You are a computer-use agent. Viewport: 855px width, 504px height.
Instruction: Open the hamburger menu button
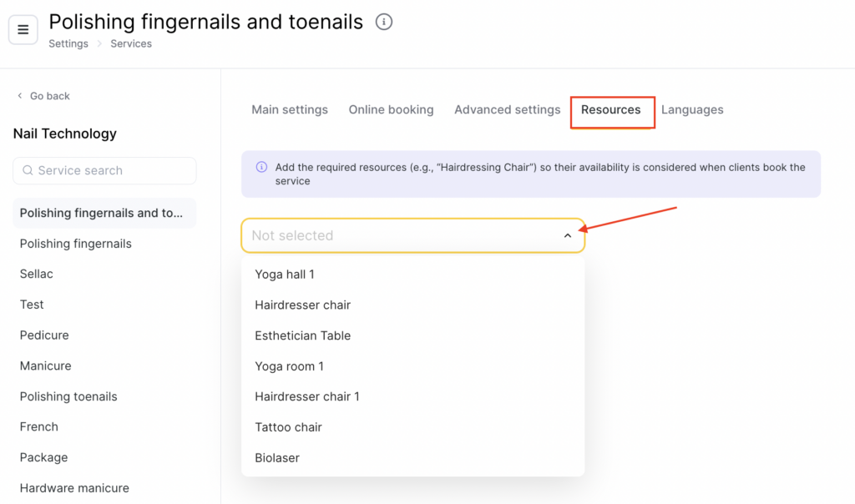[x=23, y=30]
